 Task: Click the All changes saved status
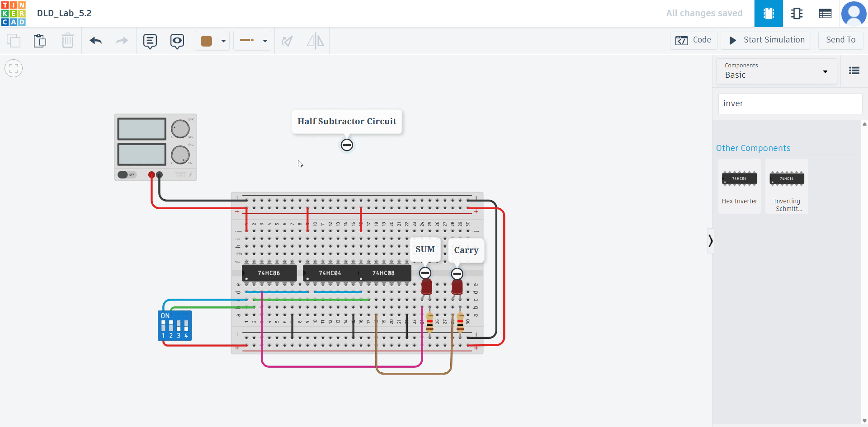click(704, 13)
